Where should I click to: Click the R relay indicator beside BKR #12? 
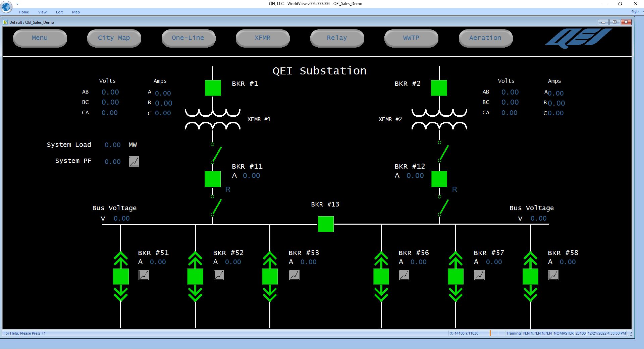click(x=454, y=189)
